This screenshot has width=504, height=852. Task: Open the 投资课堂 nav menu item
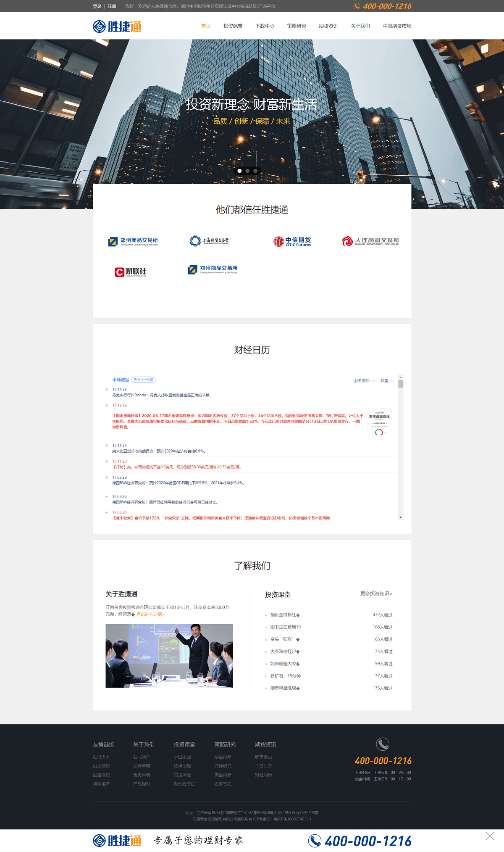pyautogui.click(x=233, y=26)
